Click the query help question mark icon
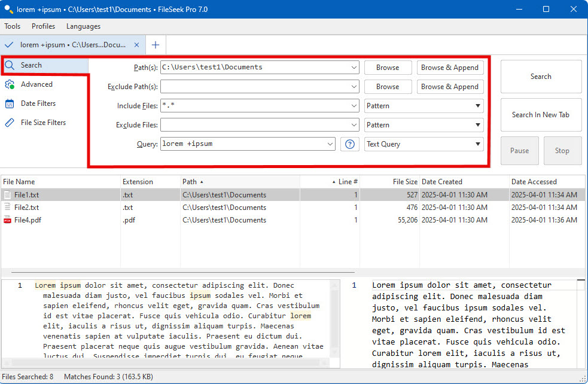Screen dimensions: 588x384 (x=350, y=144)
